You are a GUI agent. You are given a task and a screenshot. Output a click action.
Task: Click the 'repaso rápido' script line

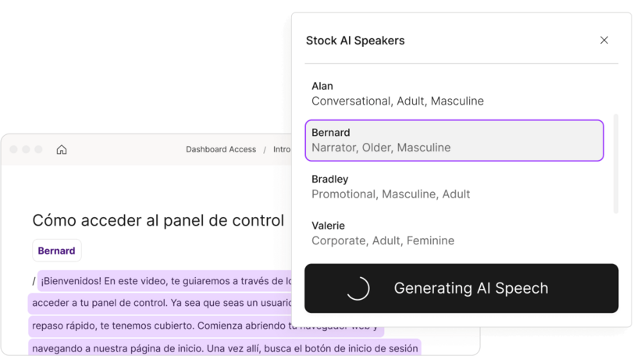pos(205,326)
